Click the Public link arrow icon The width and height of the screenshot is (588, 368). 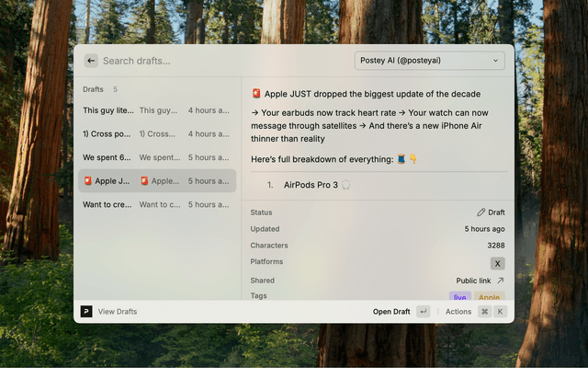point(501,281)
